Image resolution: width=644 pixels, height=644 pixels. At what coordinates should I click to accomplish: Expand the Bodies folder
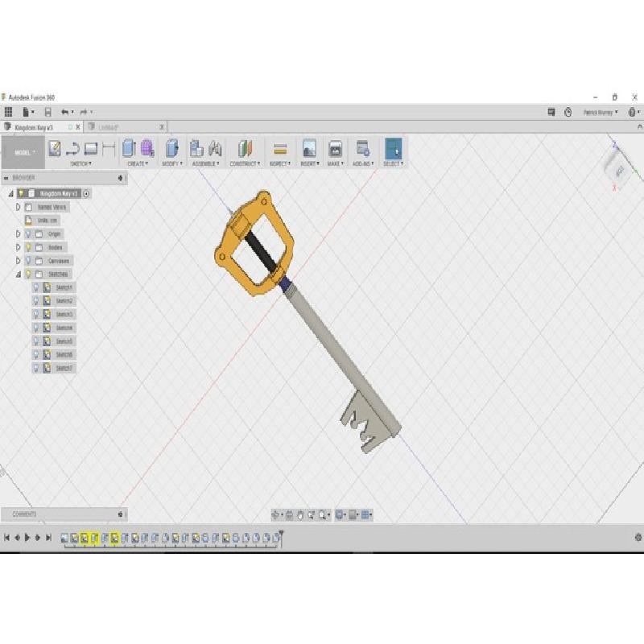18,247
